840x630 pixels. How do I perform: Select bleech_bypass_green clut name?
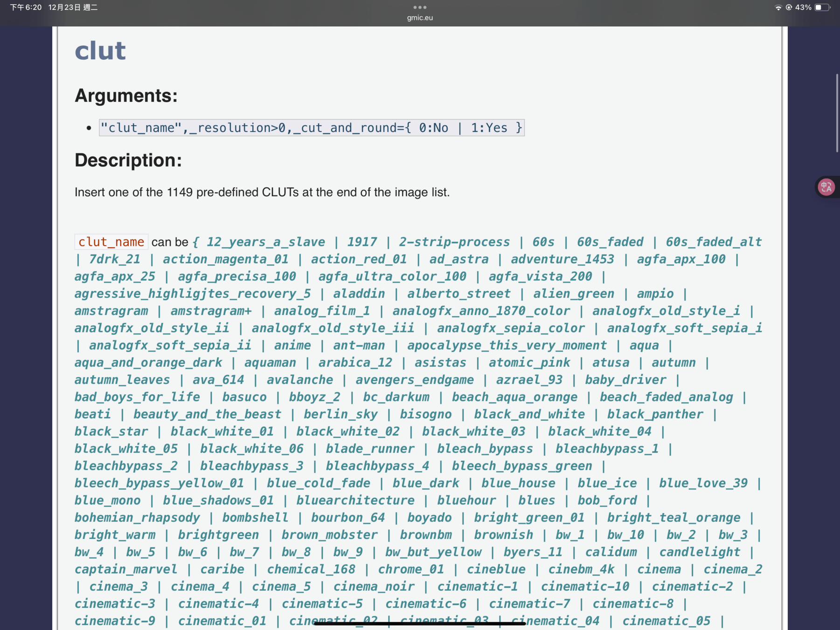tap(522, 466)
